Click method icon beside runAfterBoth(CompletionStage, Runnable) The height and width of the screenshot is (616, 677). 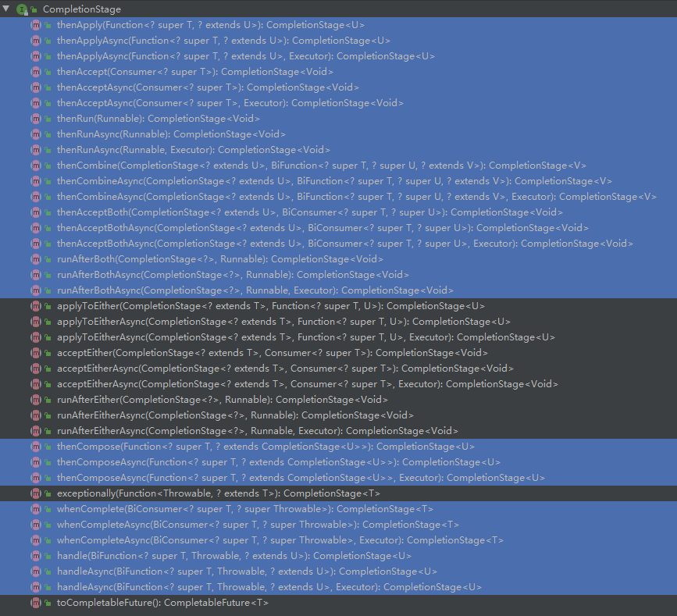(x=36, y=259)
